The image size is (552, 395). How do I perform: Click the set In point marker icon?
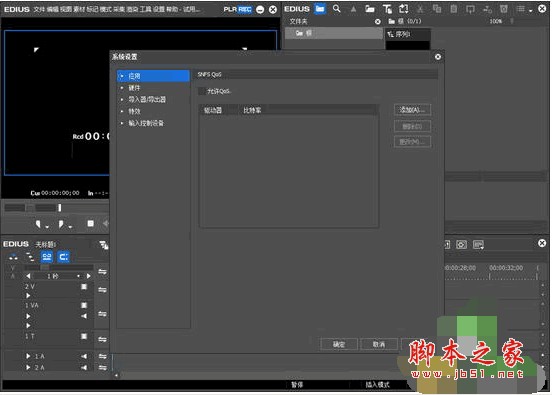[38, 224]
